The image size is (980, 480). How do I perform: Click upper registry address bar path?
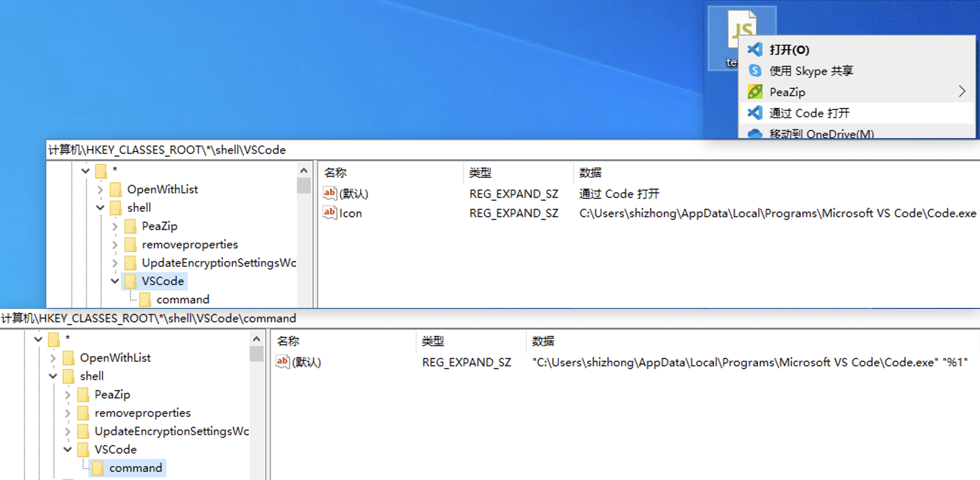(x=167, y=150)
